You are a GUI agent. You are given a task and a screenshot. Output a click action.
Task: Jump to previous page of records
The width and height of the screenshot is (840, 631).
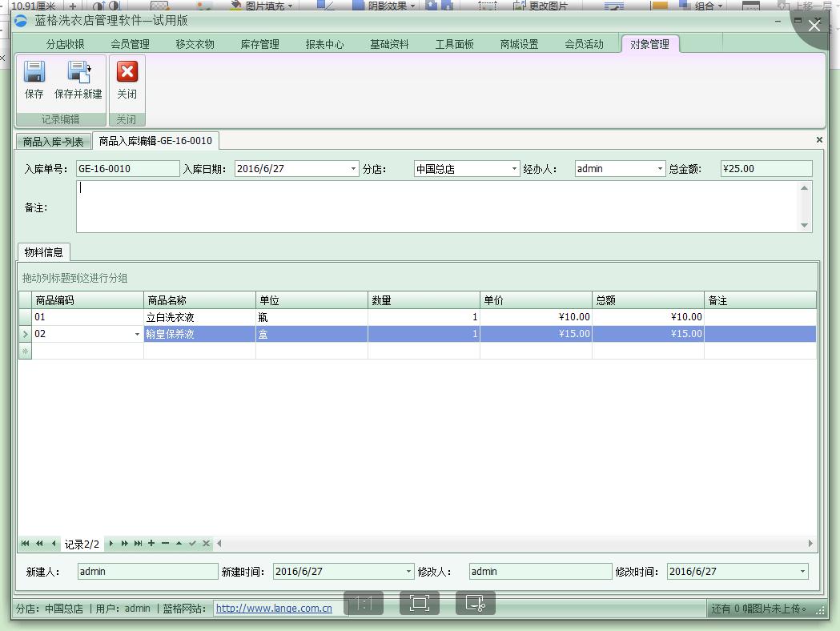39,543
